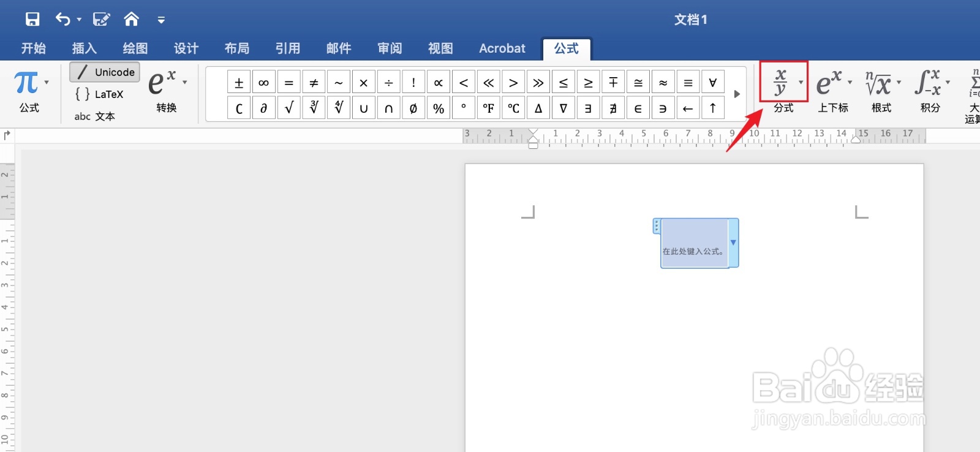980x452 pixels.
Task: Insert the not-equal ≠ symbol
Action: (314, 82)
